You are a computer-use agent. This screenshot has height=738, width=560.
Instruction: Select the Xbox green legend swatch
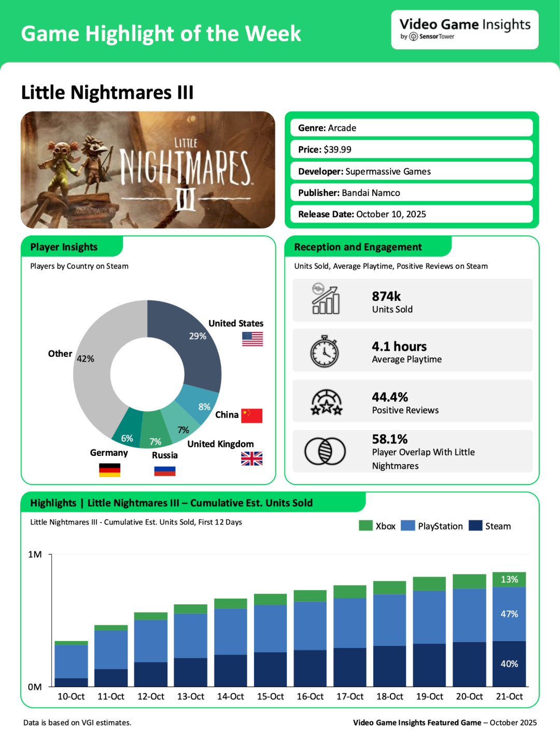click(x=366, y=525)
